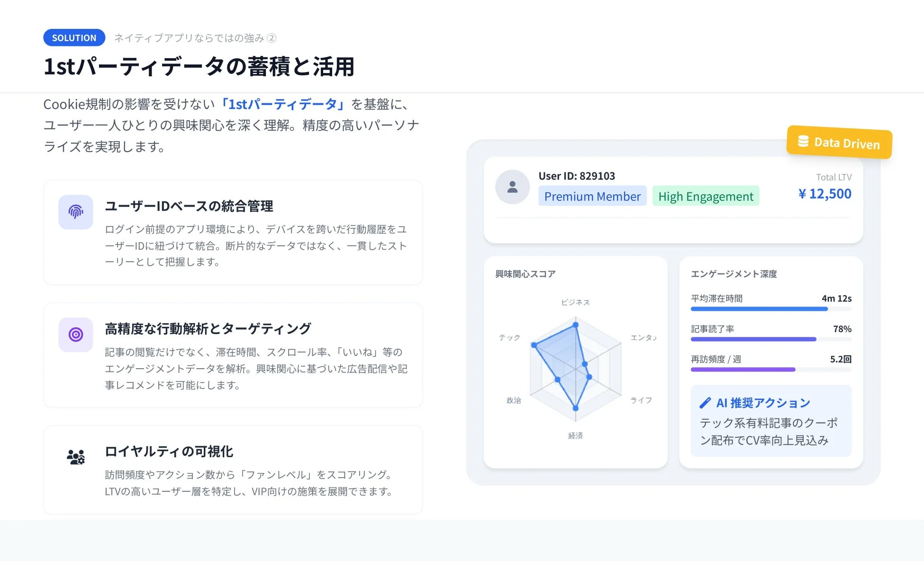Click the SOLUTION badge at the top
The height and width of the screenshot is (561, 924).
point(74,37)
